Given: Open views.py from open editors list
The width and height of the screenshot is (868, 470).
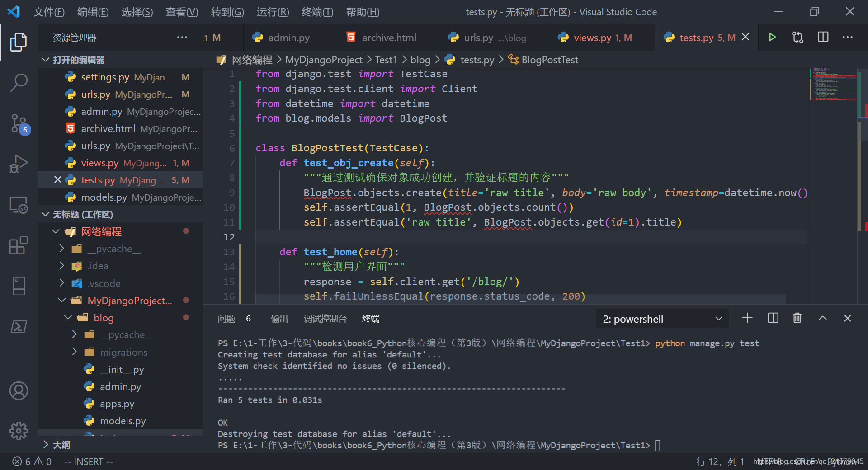Looking at the screenshot, I should coord(120,163).
